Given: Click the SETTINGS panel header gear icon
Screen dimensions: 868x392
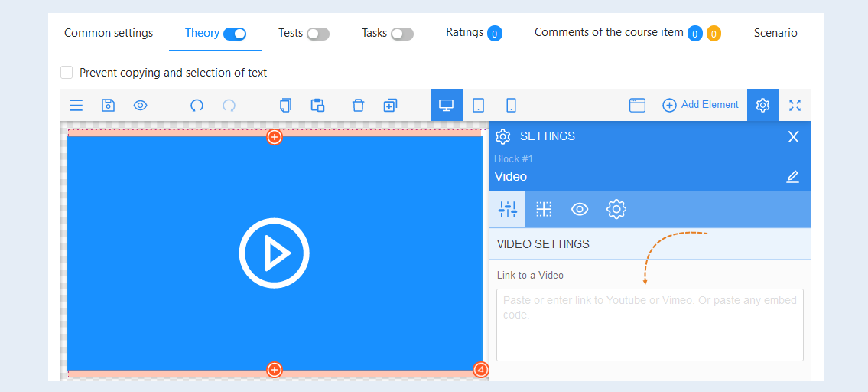Looking at the screenshot, I should pos(502,136).
